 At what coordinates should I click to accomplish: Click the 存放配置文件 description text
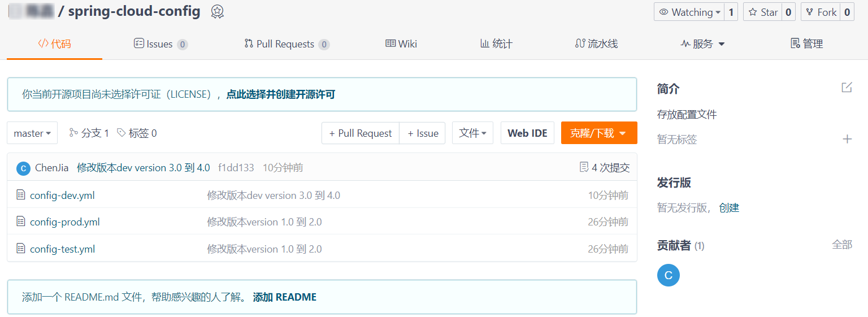pyautogui.click(x=687, y=115)
